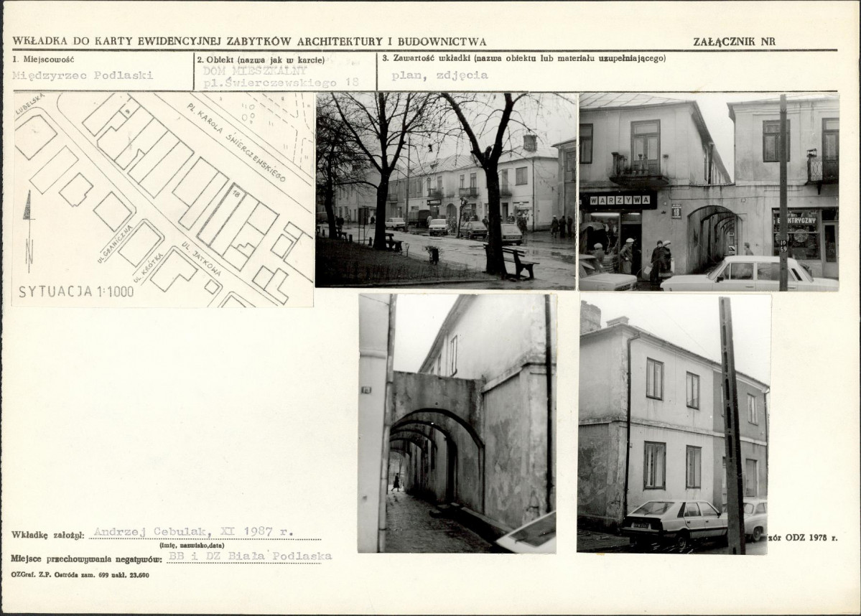Open the situation plan map image
Screen dimensions: 861x616
click(x=163, y=199)
